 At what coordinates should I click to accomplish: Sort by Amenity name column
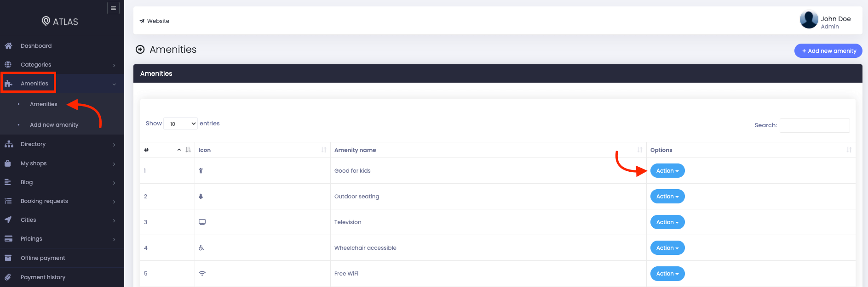(488, 150)
